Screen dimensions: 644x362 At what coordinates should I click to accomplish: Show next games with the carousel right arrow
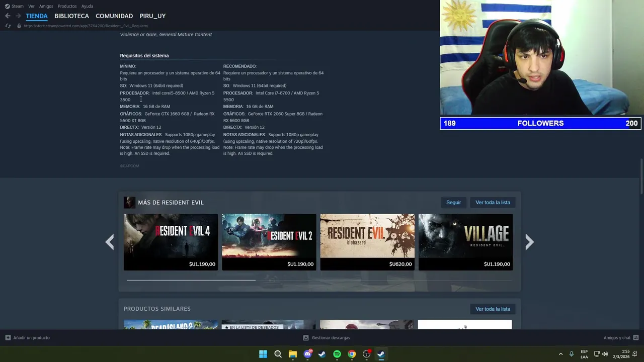(529, 242)
